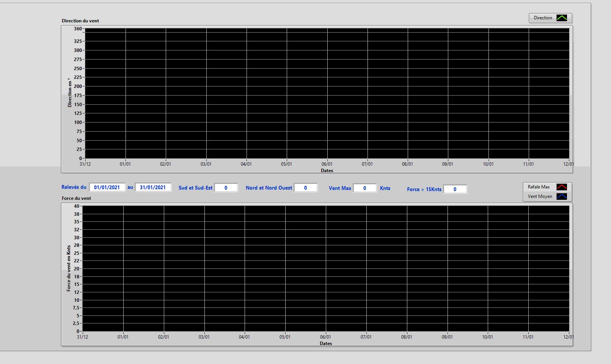Click the "Dates" axis title under Force graph

coord(326,344)
